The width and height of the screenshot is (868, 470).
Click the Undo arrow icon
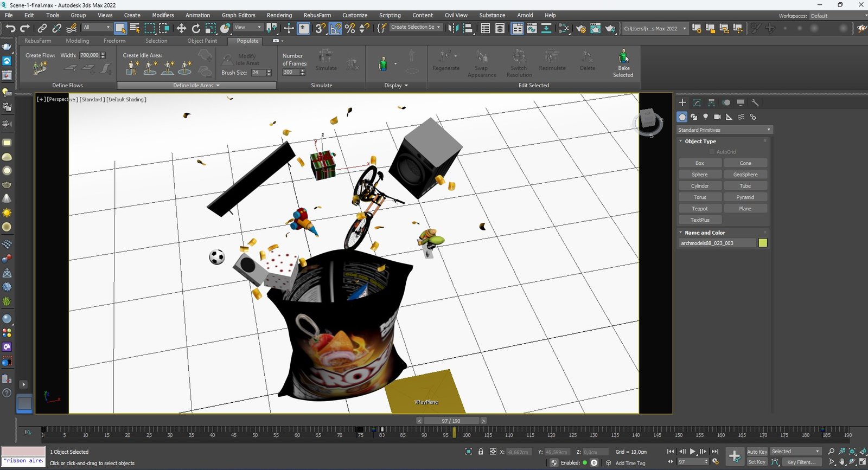click(x=10, y=28)
